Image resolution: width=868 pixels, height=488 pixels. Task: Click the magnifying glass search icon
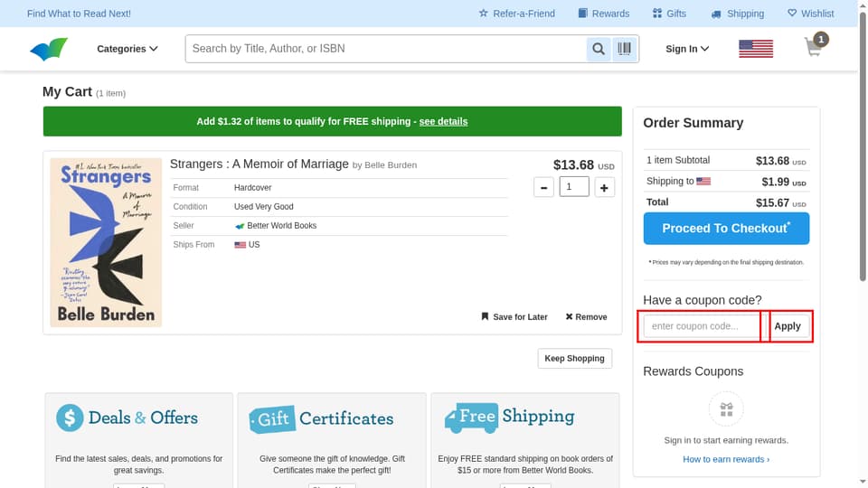(x=599, y=49)
